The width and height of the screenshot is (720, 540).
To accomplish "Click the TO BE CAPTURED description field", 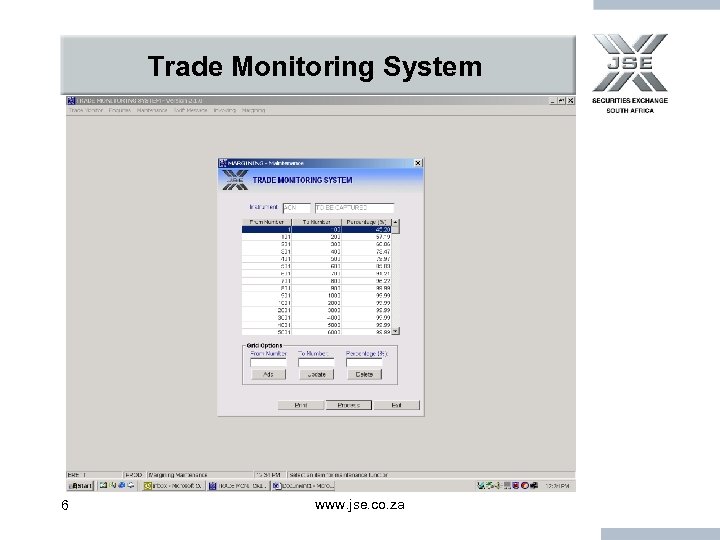I will click(x=354, y=208).
